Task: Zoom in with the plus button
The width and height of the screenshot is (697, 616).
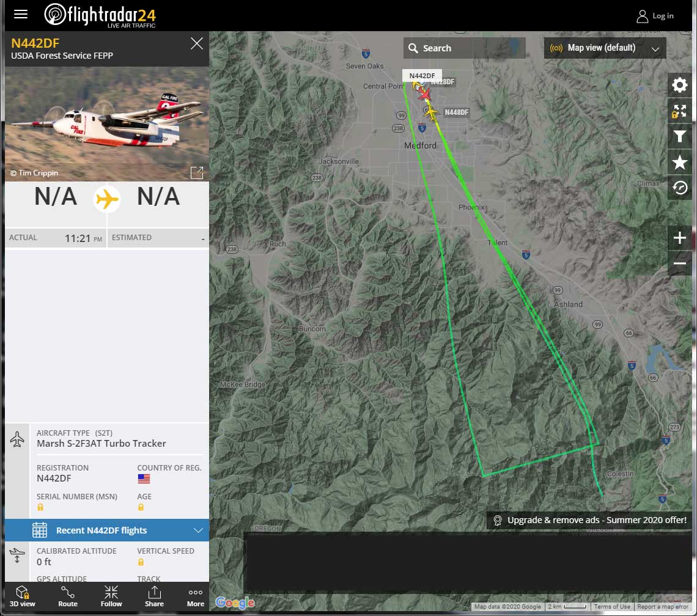Action: click(679, 238)
